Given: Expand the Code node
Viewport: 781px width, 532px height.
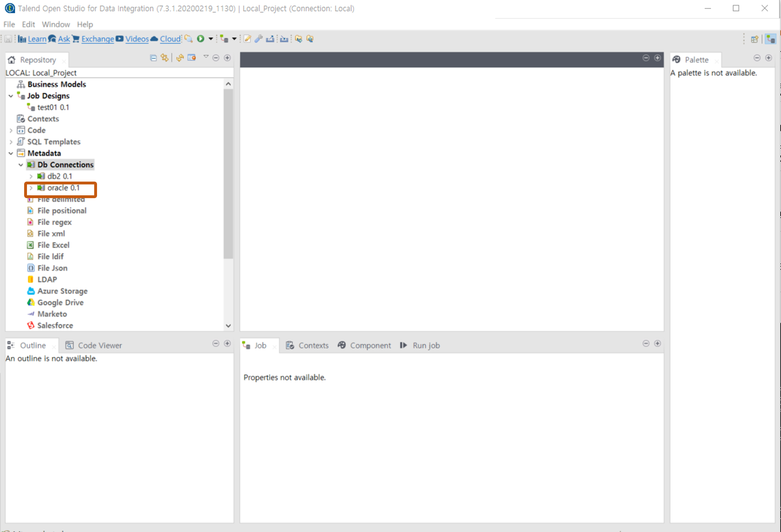Looking at the screenshot, I should click(x=10, y=131).
